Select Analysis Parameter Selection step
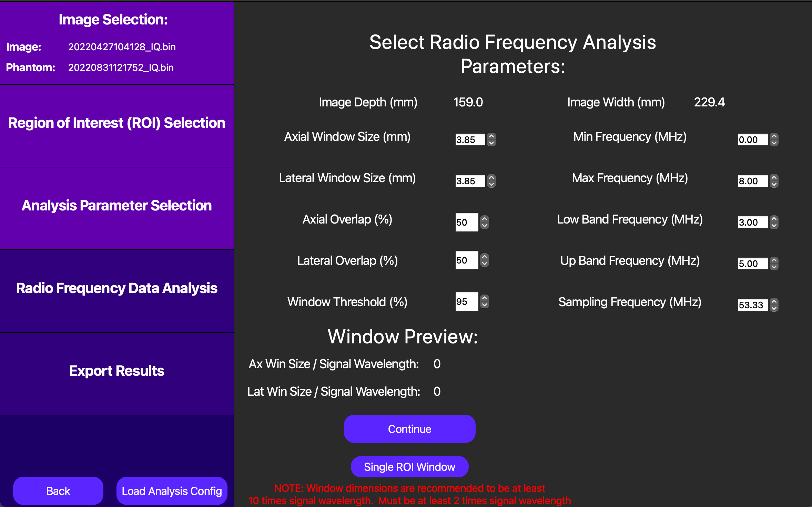Viewport: 812px width, 507px height. [x=117, y=208]
